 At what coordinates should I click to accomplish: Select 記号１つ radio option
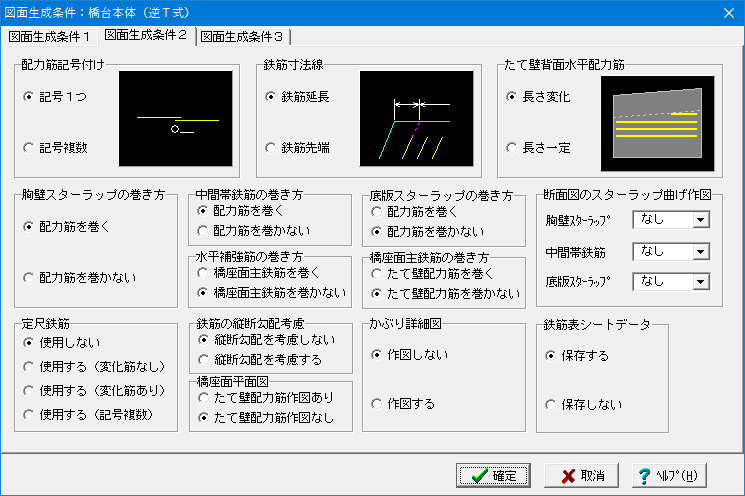(55, 97)
